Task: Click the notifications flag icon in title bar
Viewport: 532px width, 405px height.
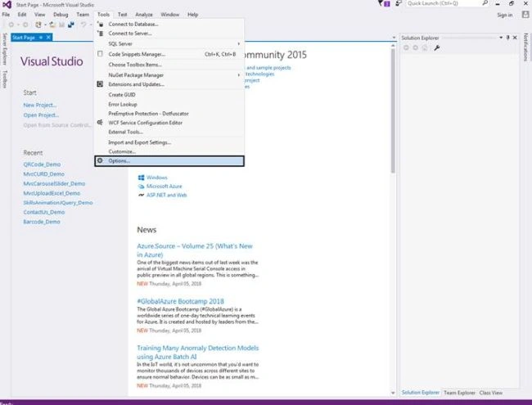Action: [x=384, y=4]
